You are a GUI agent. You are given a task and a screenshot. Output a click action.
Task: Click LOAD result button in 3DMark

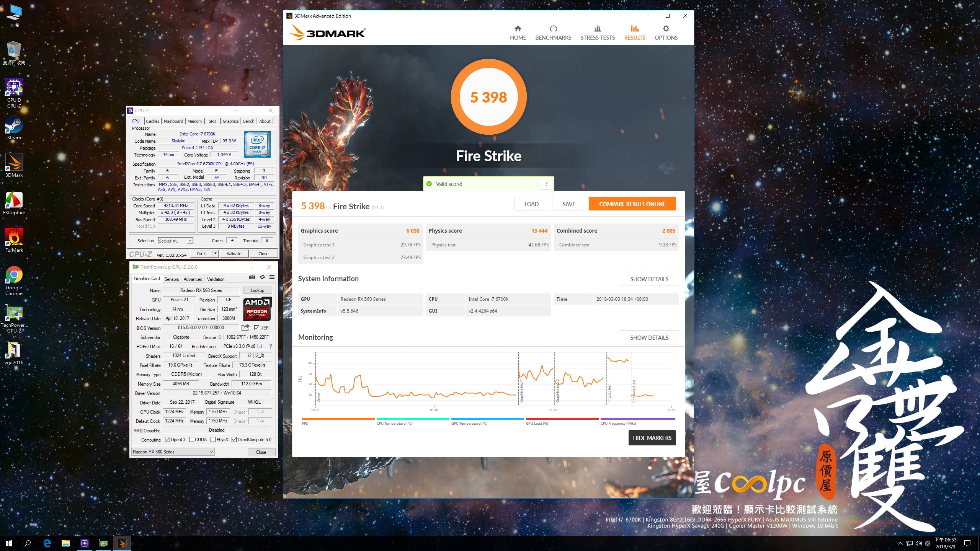tap(531, 204)
